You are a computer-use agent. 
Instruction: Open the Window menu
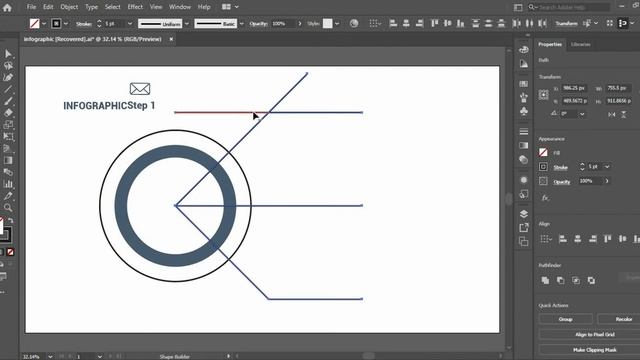point(180,7)
